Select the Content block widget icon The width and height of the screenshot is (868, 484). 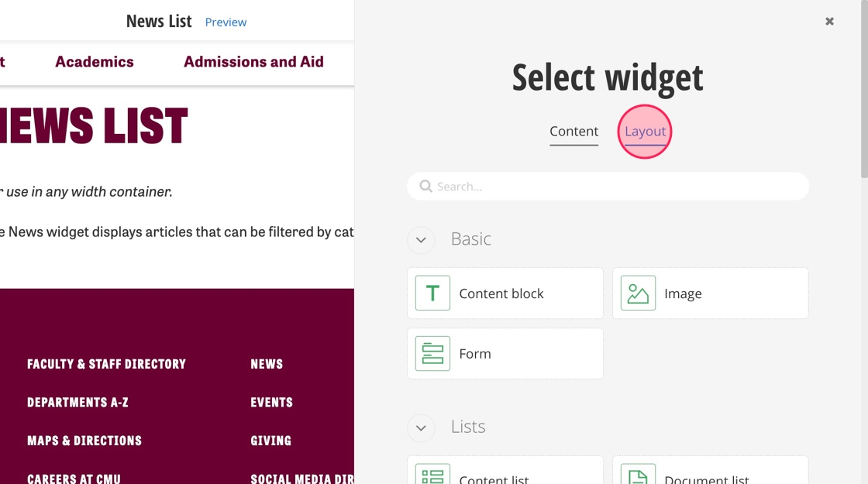click(432, 293)
